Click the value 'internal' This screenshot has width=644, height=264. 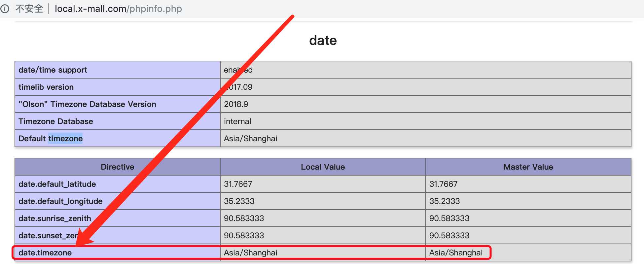(x=237, y=121)
